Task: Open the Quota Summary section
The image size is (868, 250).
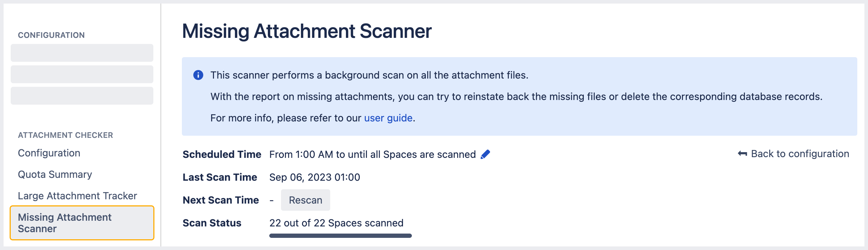Action: click(x=55, y=174)
